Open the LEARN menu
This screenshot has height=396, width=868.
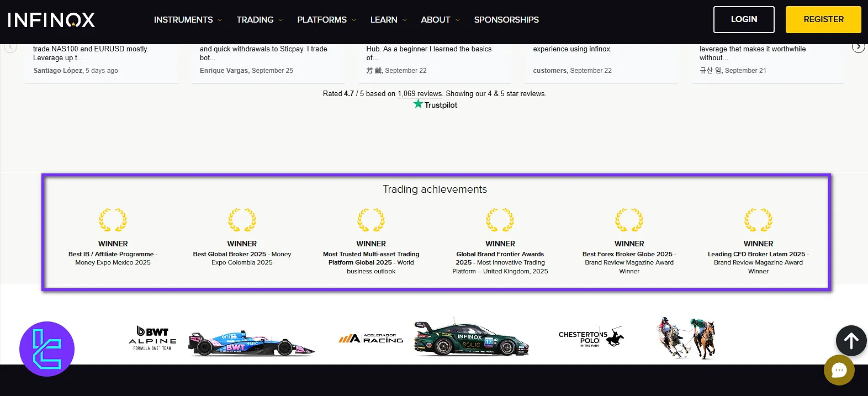click(x=384, y=20)
